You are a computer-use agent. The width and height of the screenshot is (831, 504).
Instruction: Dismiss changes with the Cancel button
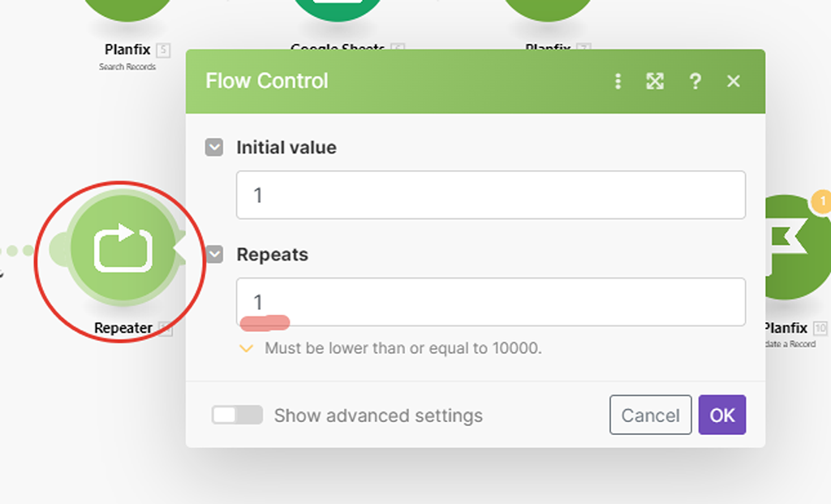tap(650, 415)
